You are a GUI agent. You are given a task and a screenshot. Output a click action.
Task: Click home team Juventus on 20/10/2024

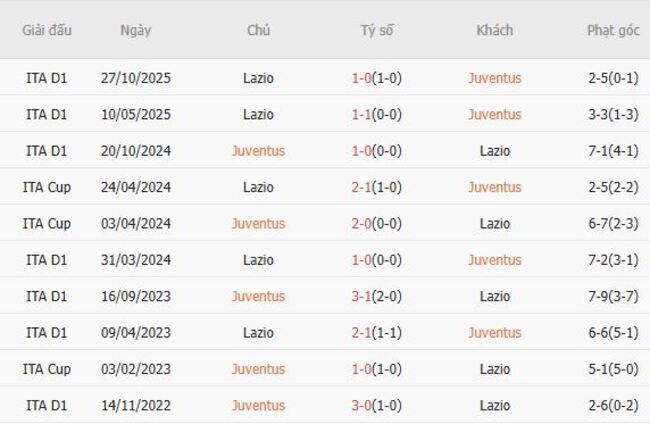258,151
